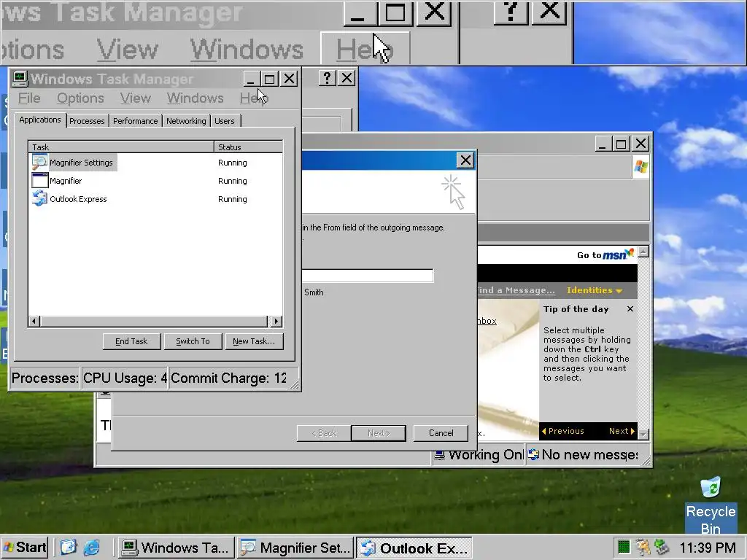Show Next tip of the day

(x=622, y=431)
